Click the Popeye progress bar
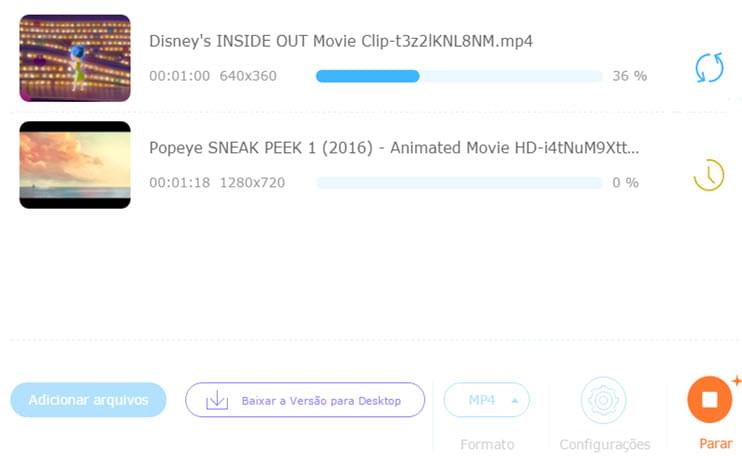The image size is (742, 460). point(458,183)
